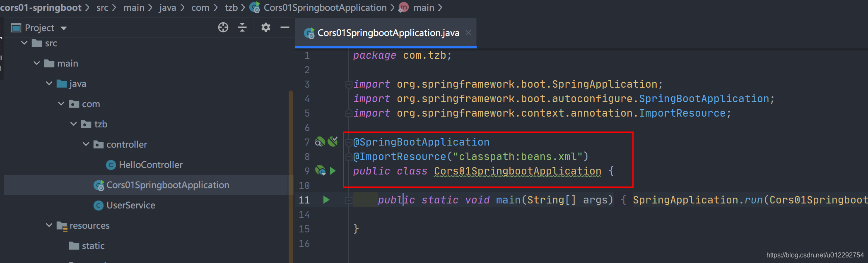Screen dimensions: 868x263
Task: Click class name Cors01SpringbootApplication in code
Action: pos(518,171)
